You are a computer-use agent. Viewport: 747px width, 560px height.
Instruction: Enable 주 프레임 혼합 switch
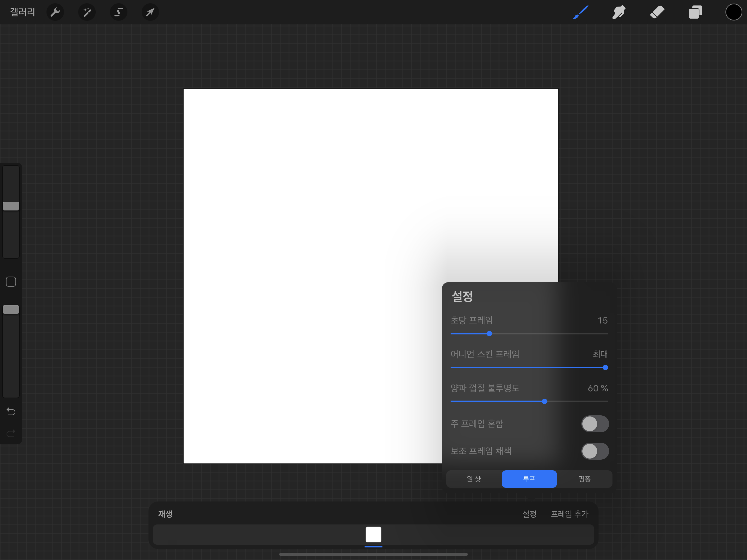click(x=595, y=424)
